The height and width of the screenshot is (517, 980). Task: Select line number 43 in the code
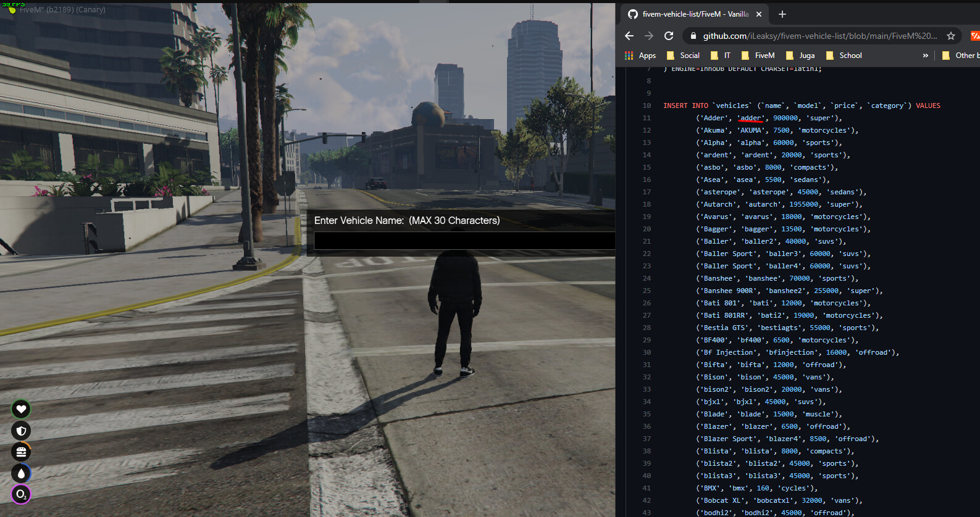647,513
